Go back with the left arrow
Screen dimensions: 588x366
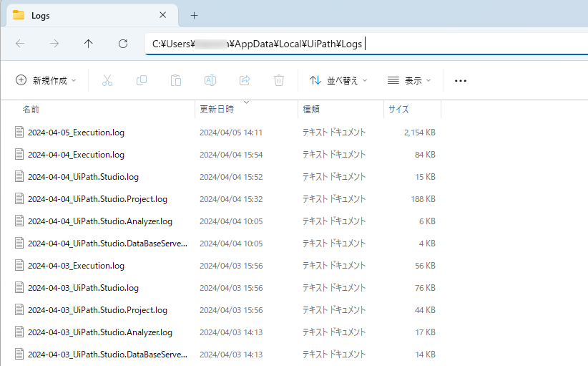(x=20, y=44)
